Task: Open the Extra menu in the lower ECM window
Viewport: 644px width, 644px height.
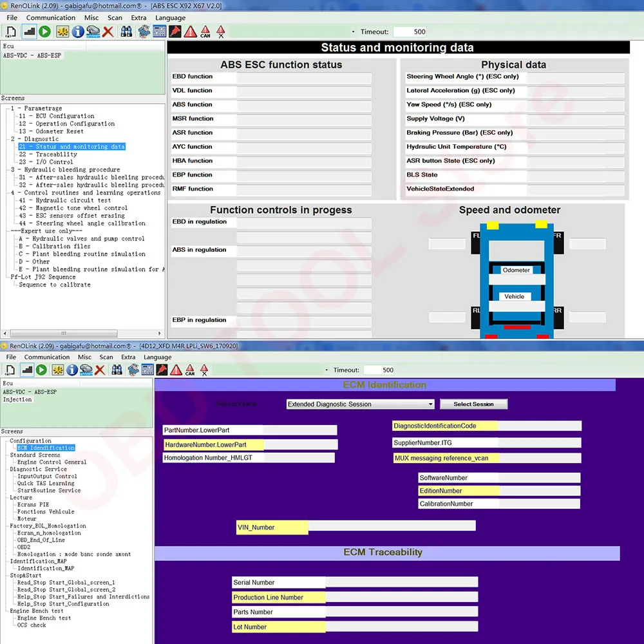Action: [x=128, y=357]
